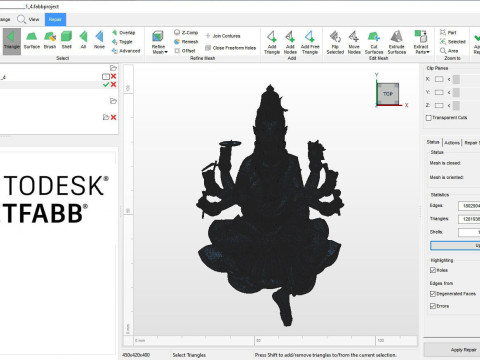Activate the Extrude Surfaces tool
Viewport: 480px width, 360px height.
tap(397, 42)
